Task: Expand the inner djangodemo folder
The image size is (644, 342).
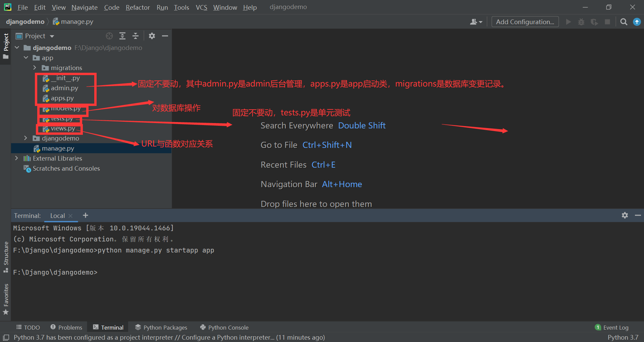Action: (x=26, y=138)
